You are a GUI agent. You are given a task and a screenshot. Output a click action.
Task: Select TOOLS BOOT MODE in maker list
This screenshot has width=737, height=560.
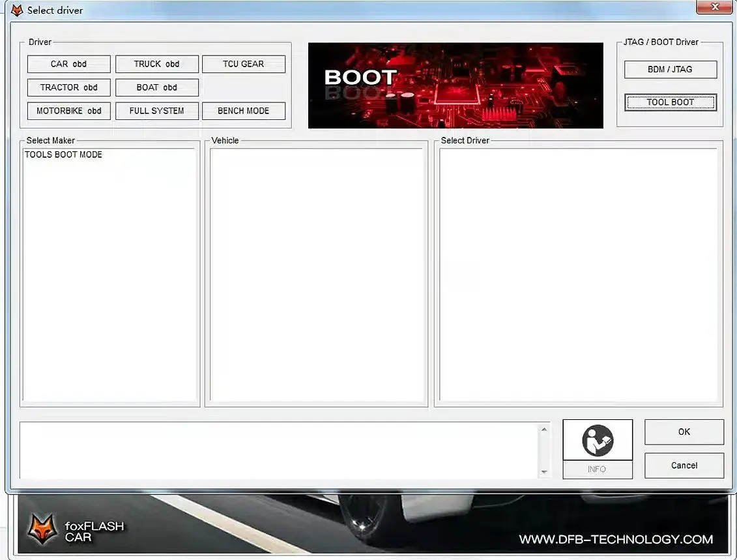pos(63,155)
